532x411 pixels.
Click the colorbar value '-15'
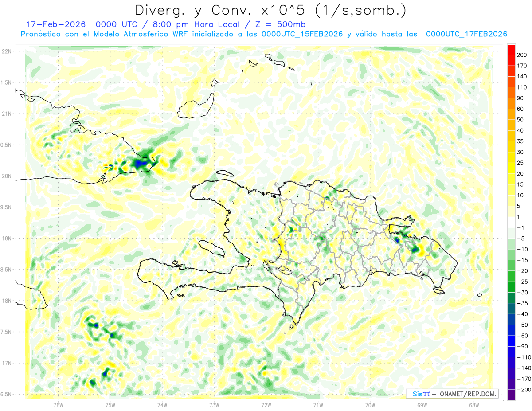(522, 260)
